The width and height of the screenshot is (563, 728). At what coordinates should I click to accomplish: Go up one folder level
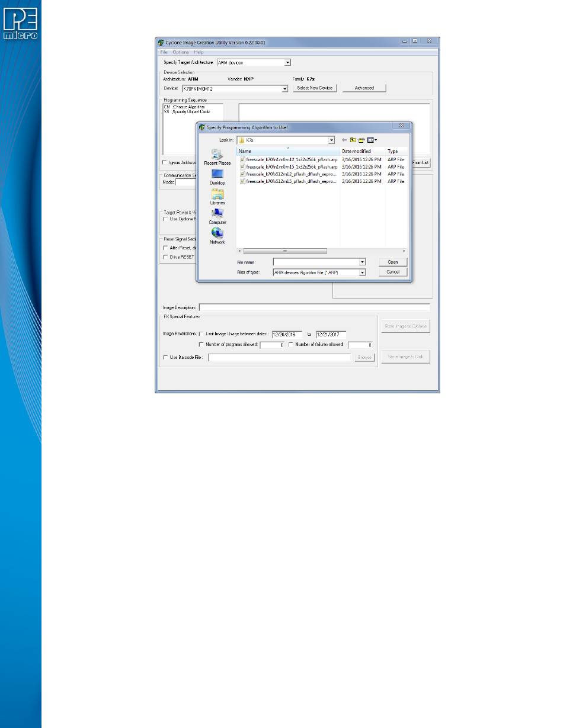pos(353,140)
